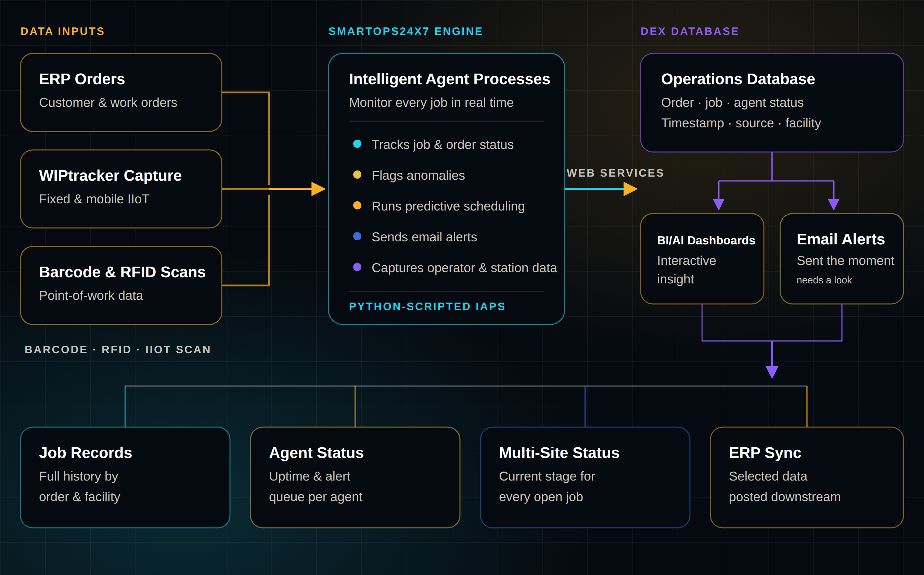This screenshot has width=924, height=575.
Task: Click the WEB SERVICES label
Action: 616,173
